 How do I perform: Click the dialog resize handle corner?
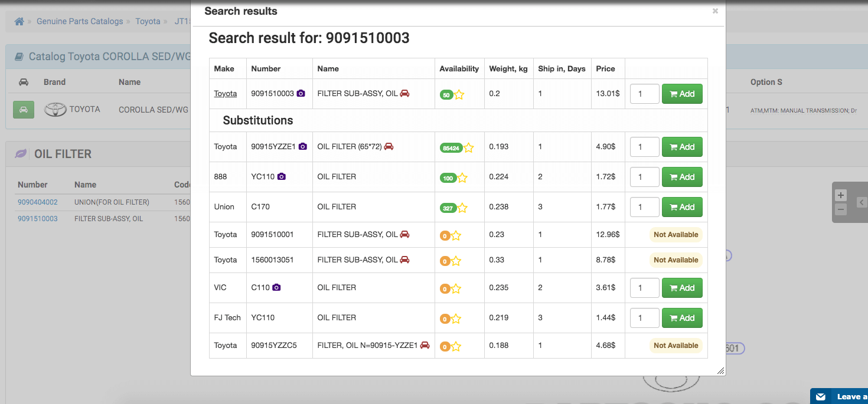(x=720, y=370)
